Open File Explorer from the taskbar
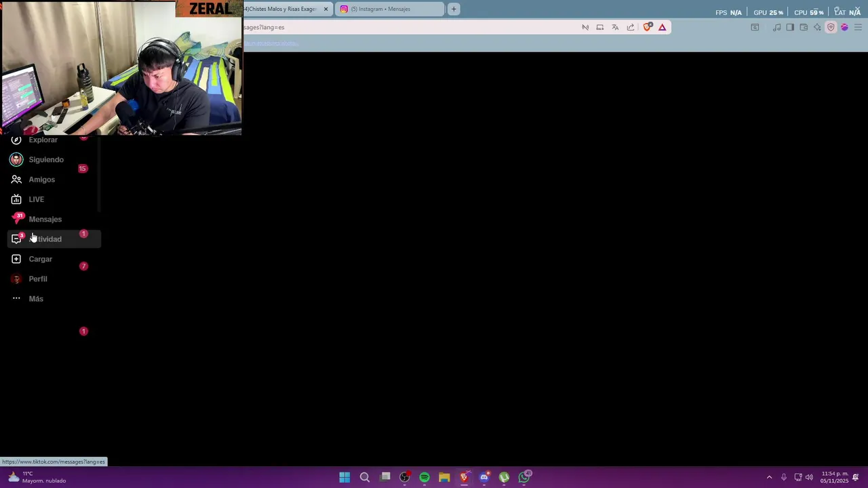Screen dimensions: 868x488 [x=444, y=477]
